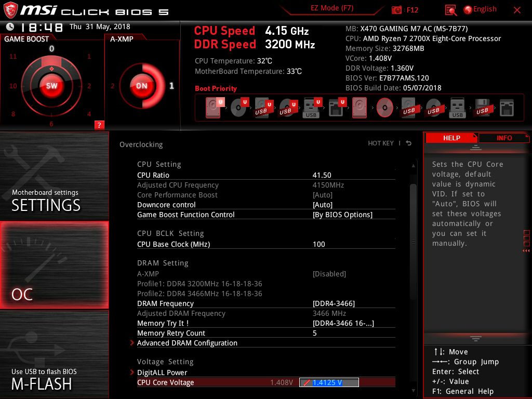Select the UEFI CD/DVD boot device icon
The image size is (532, 399).
[x=239, y=108]
